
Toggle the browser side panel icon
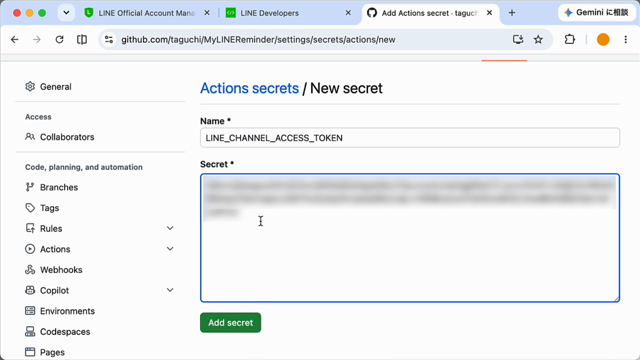82,40
